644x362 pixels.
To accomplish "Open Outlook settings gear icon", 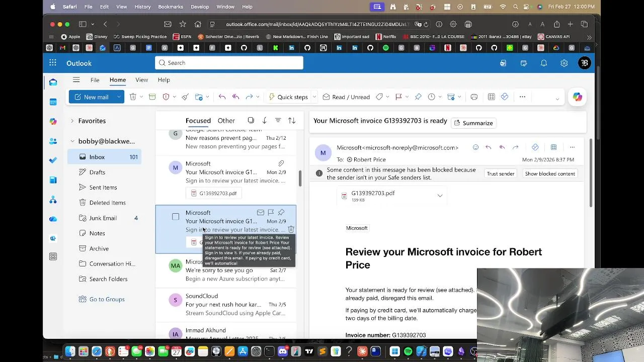I will [564, 63].
